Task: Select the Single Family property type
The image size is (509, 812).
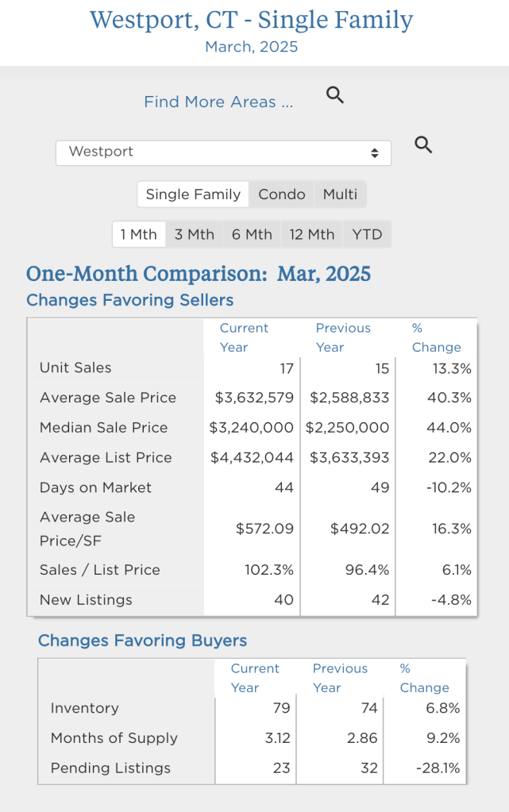Action: [193, 194]
